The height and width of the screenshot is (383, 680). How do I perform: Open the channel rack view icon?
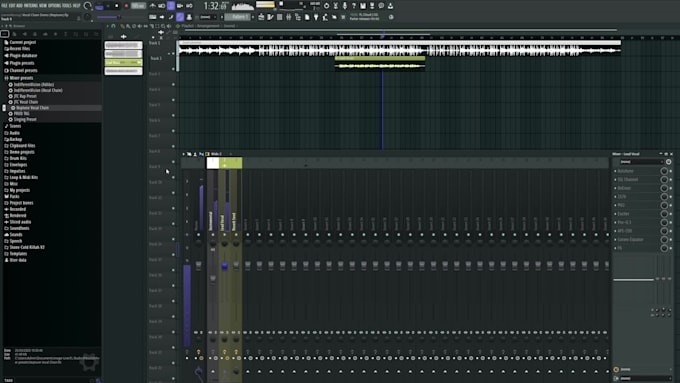[x=279, y=17]
